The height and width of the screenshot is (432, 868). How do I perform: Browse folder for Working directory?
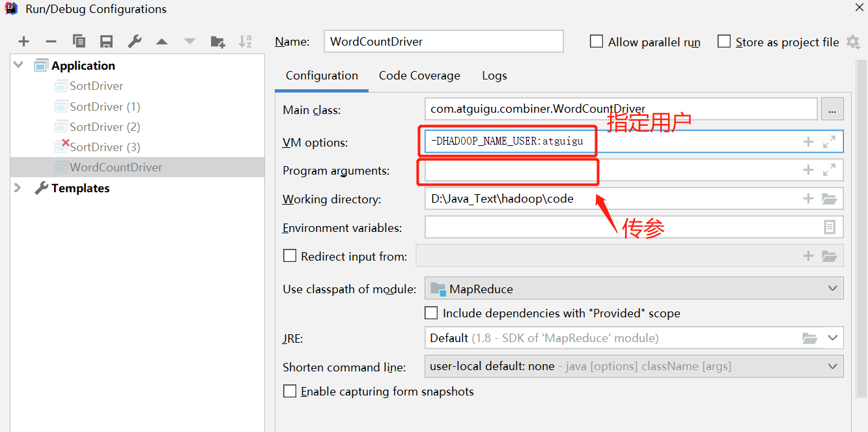click(x=829, y=199)
